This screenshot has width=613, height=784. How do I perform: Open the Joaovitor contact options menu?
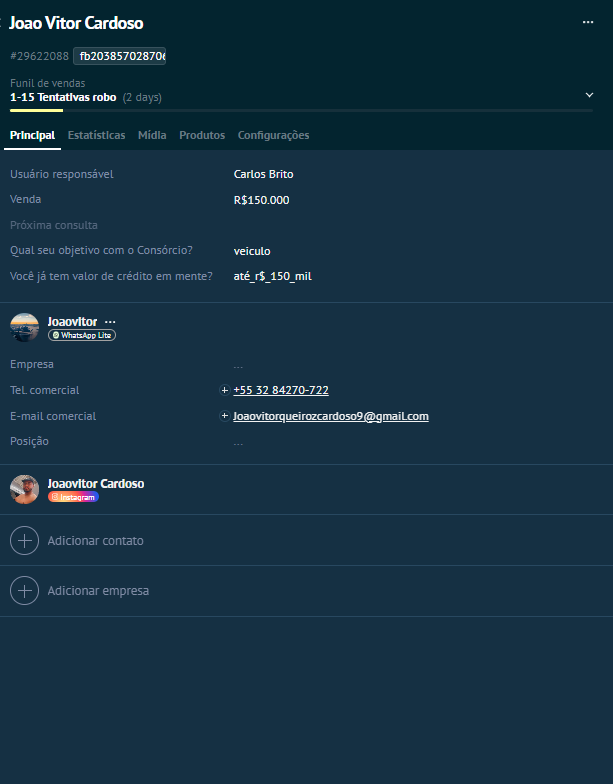tap(110, 322)
